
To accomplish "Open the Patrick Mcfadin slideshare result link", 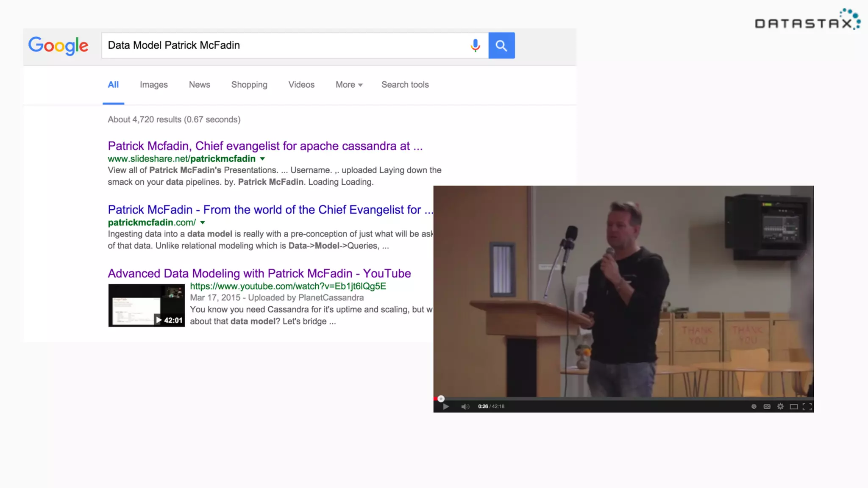I will [x=265, y=146].
